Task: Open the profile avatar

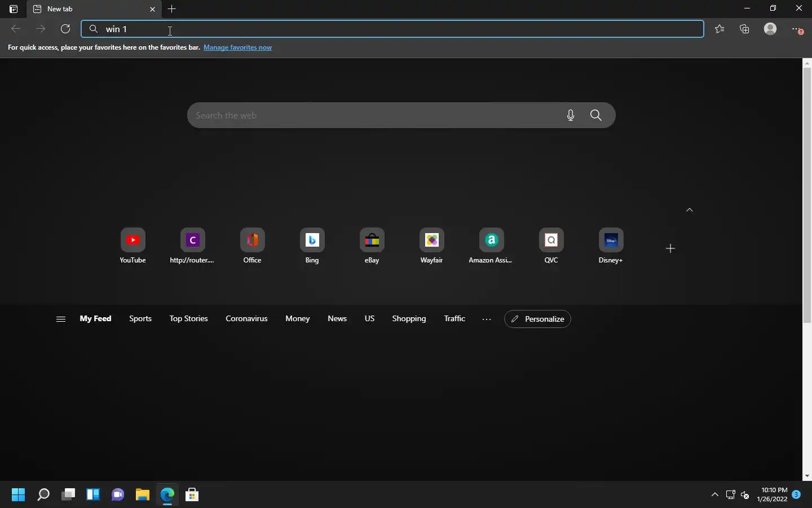Action: click(770, 29)
